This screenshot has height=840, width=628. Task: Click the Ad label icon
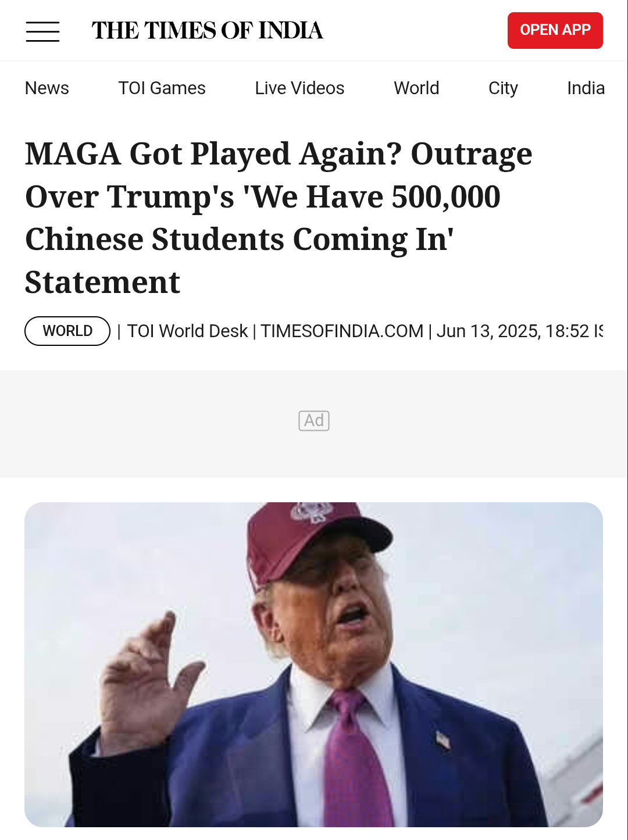coord(314,421)
